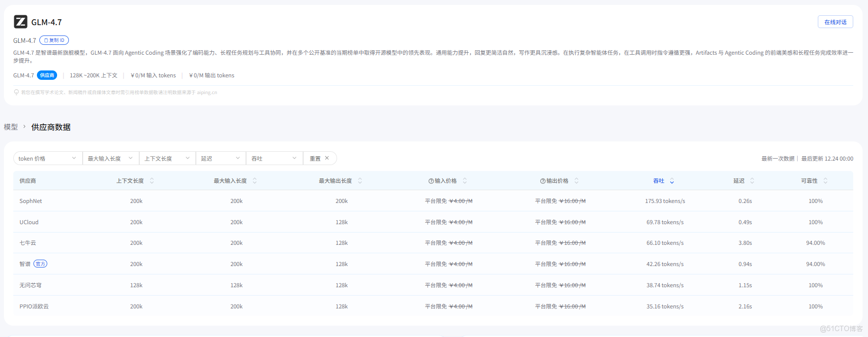Click the 66.10 tokens/s throughput value
The height and width of the screenshot is (337, 868).
click(x=665, y=243)
